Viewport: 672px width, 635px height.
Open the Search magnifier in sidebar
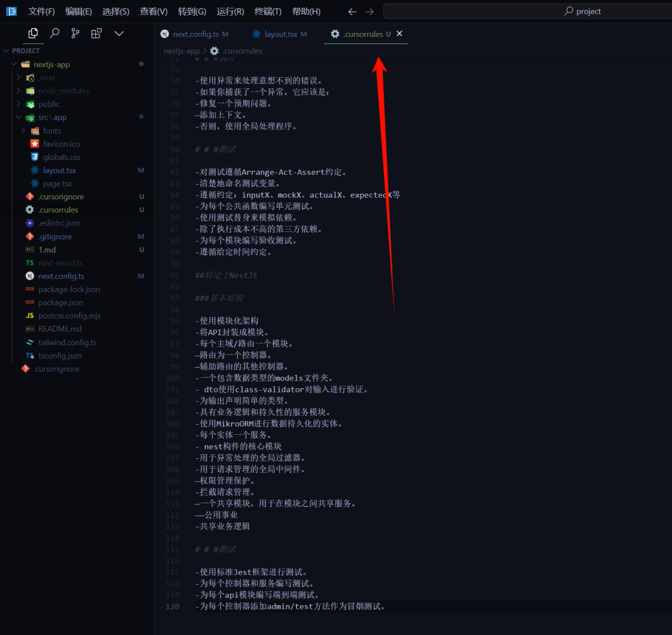54,34
